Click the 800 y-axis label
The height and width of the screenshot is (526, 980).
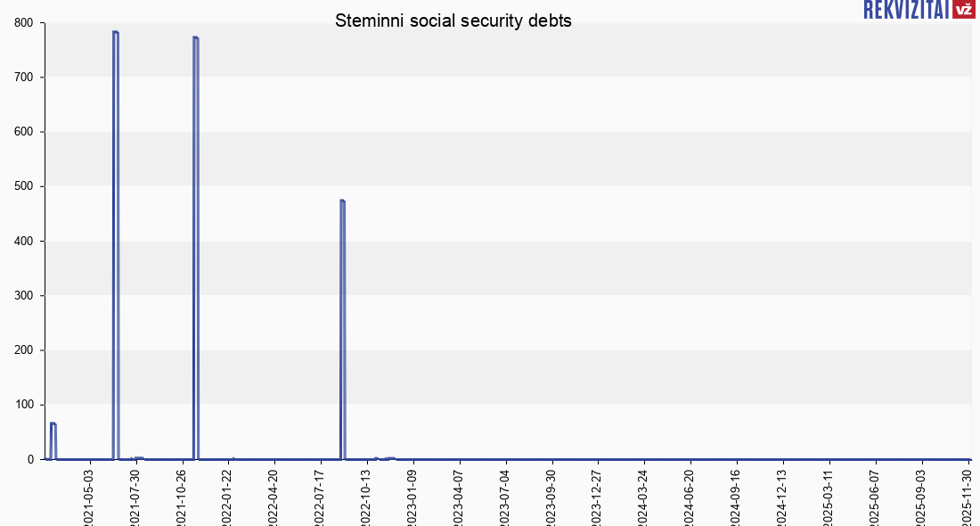pos(24,23)
